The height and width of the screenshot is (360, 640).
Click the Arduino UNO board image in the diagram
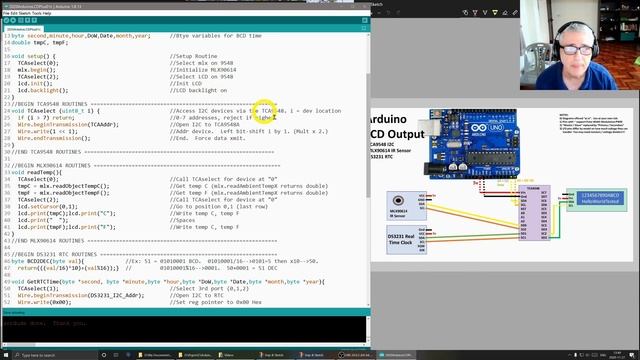coord(471,144)
